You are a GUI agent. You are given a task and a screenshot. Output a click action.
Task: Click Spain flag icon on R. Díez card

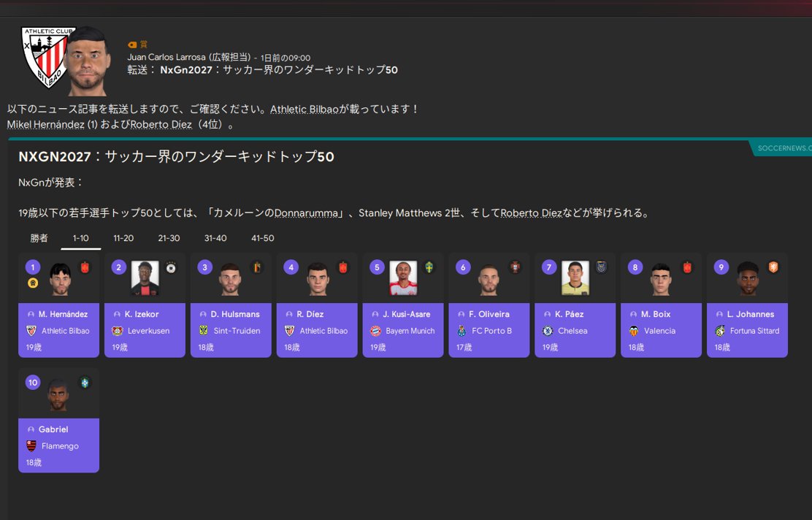click(x=342, y=267)
